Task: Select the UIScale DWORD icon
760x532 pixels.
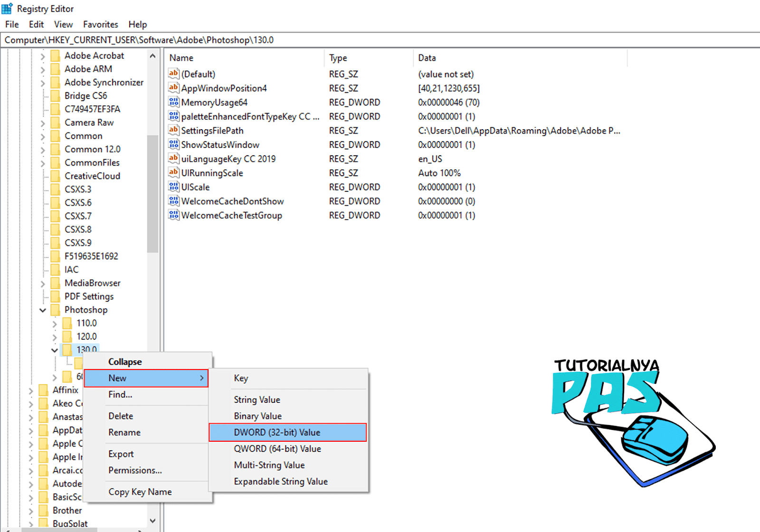Action: (x=174, y=187)
